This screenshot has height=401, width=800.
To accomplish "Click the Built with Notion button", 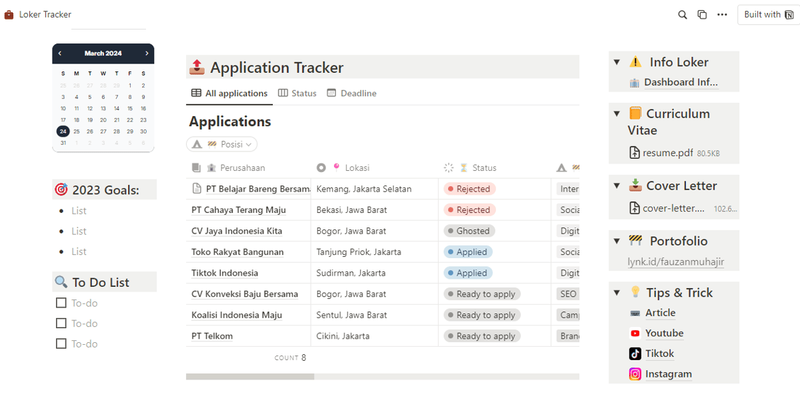I will (x=768, y=15).
